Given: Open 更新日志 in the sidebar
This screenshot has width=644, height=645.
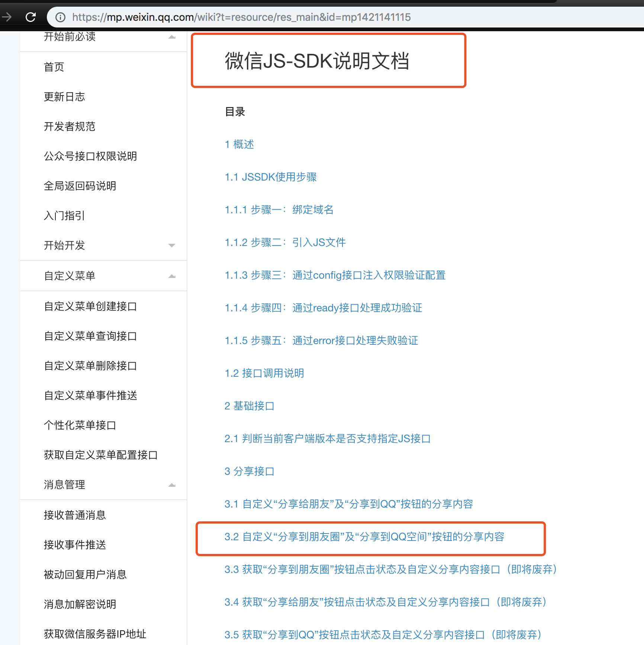Looking at the screenshot, I should point(64,97).
